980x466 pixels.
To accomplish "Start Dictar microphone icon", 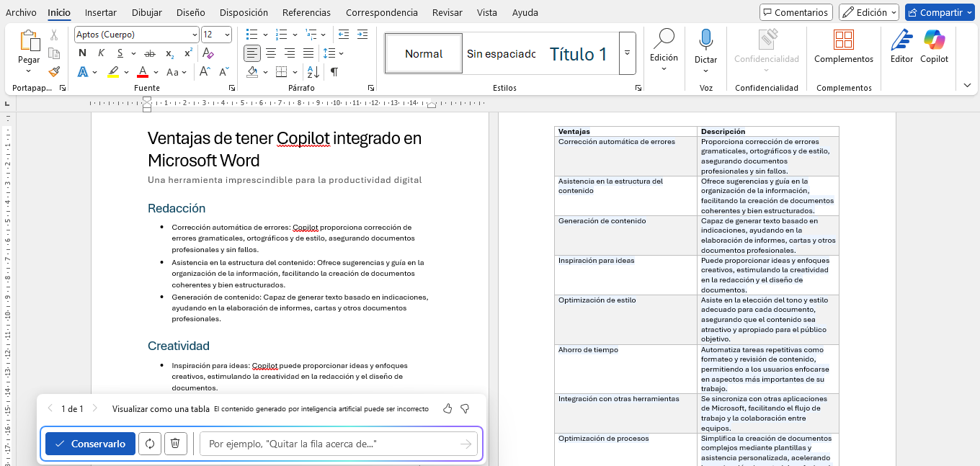I will tap(705, 39).
